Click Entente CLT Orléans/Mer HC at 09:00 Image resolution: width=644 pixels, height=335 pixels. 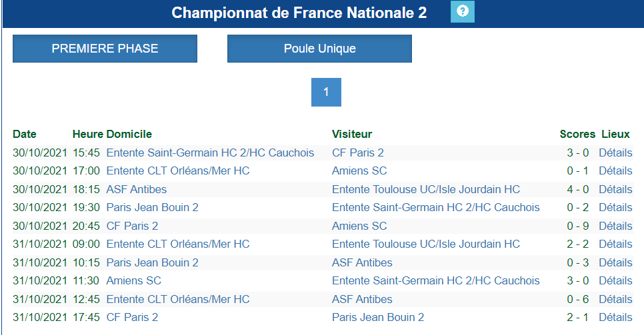pos(178,244)
